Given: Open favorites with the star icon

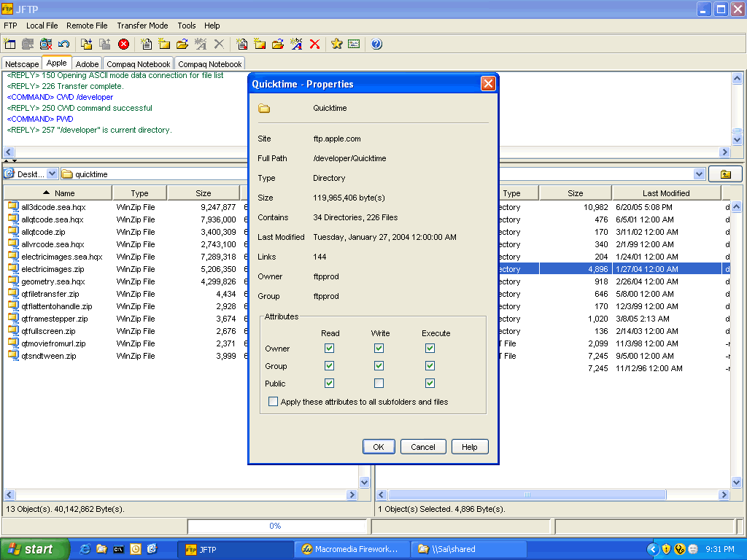Looking at the screenshot, I should [x=337, y=44].
